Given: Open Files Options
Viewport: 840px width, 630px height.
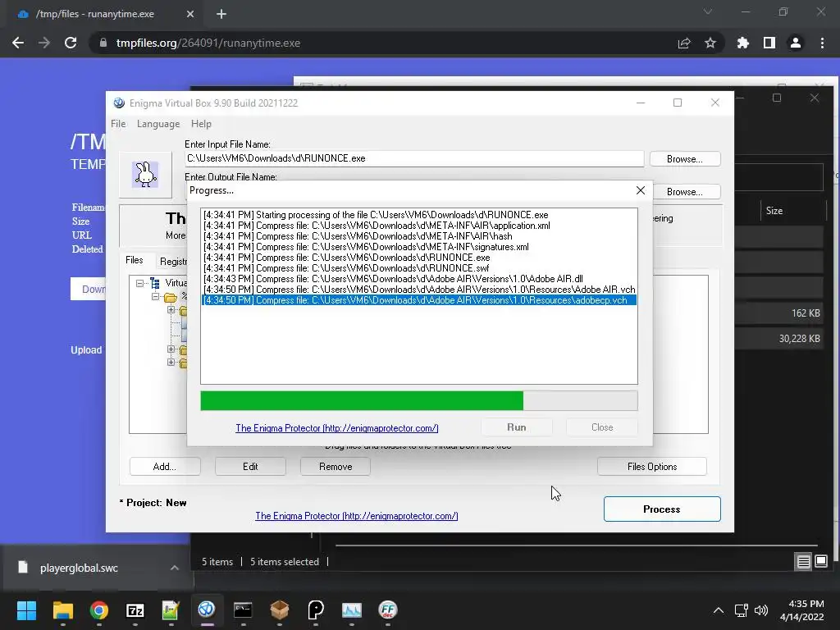Looking at the screenshot, I should (652, 467).
